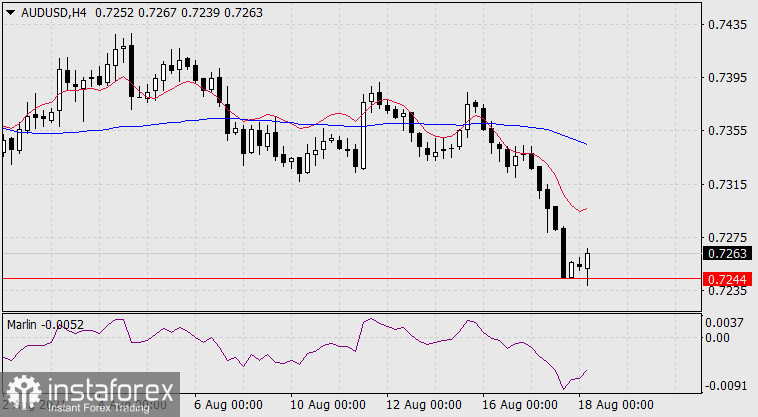Select the Marlin -0.0052 indicator label

pos(45,325)
